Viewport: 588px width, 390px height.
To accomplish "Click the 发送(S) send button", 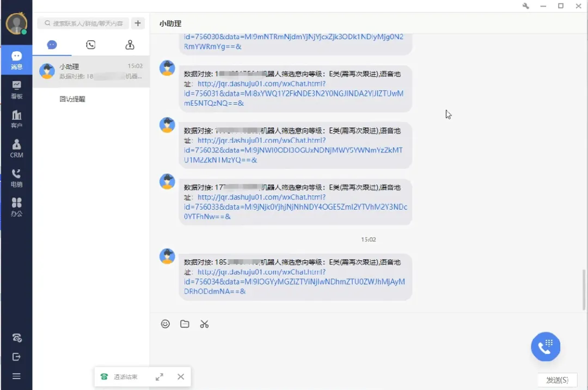I will click(x=558, y=380).
